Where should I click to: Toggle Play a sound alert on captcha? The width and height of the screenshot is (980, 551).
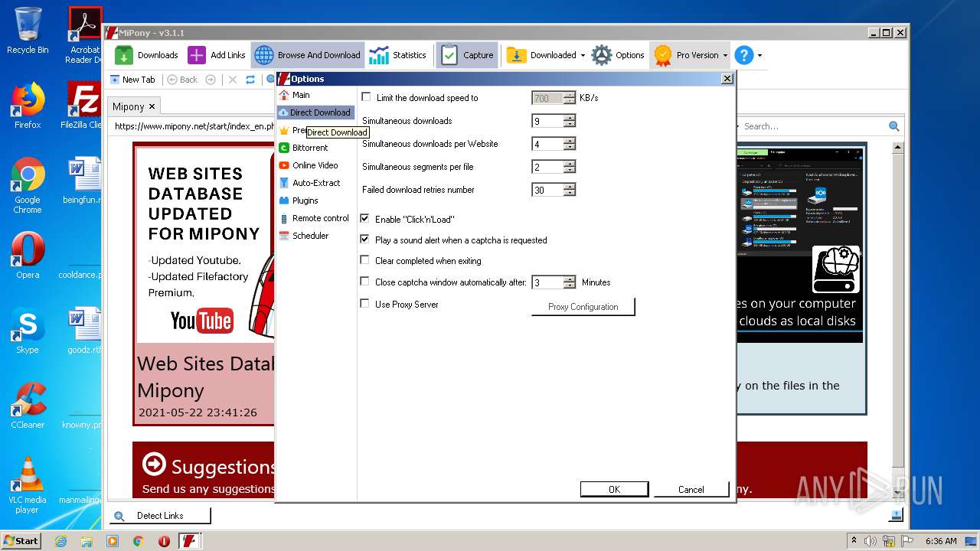click(x=365, y=240)
